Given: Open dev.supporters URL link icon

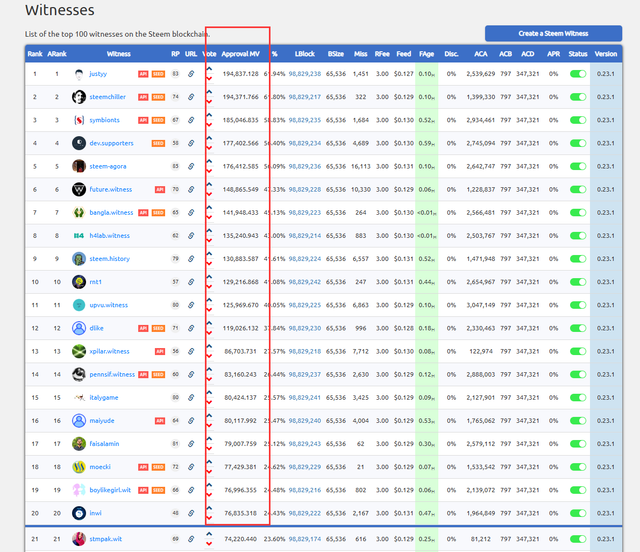Looking at the screenshot, I should click(x=191, y=143).
